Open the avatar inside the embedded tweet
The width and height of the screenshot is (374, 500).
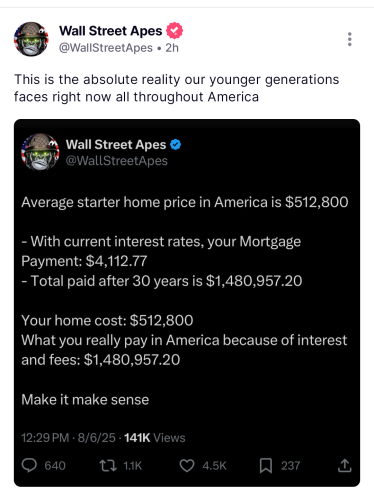click(40, 152)
